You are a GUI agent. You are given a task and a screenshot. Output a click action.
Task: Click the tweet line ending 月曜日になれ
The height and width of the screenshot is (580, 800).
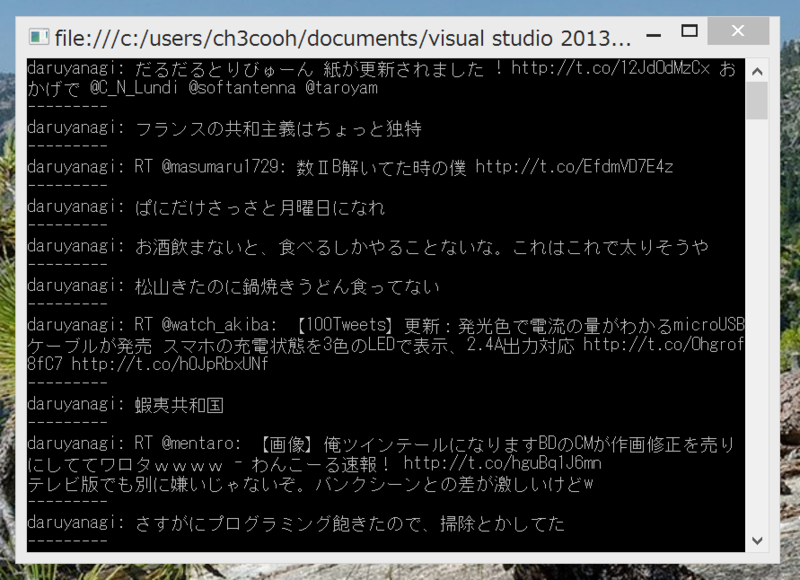[206, 207]
